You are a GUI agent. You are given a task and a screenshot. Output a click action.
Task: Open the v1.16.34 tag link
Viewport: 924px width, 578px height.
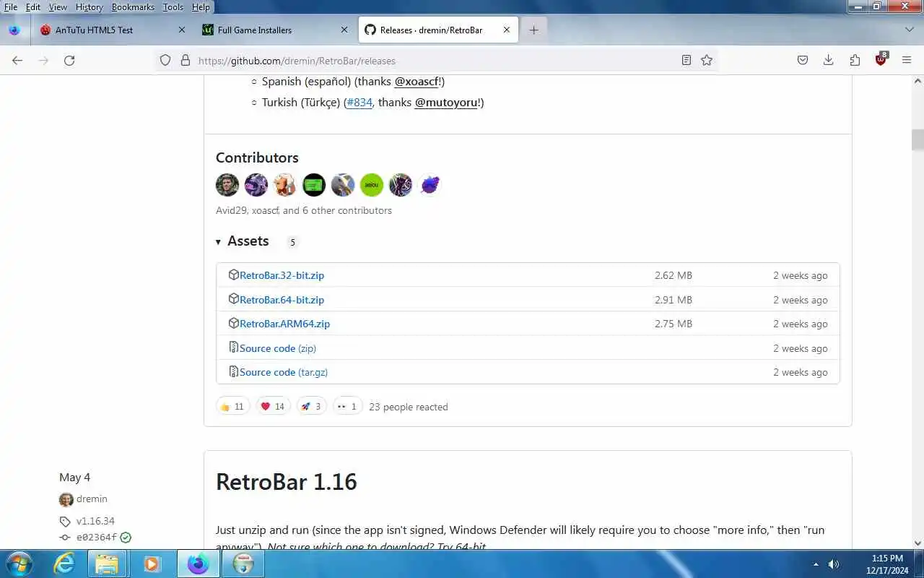coord(95,521)
